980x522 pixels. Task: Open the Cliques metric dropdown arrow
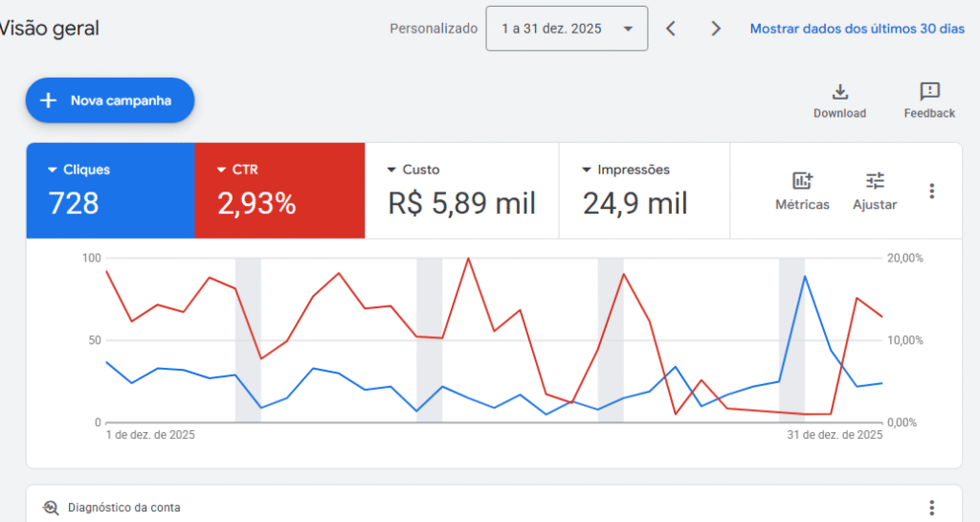pyautogui.click(x=52, y=170)
